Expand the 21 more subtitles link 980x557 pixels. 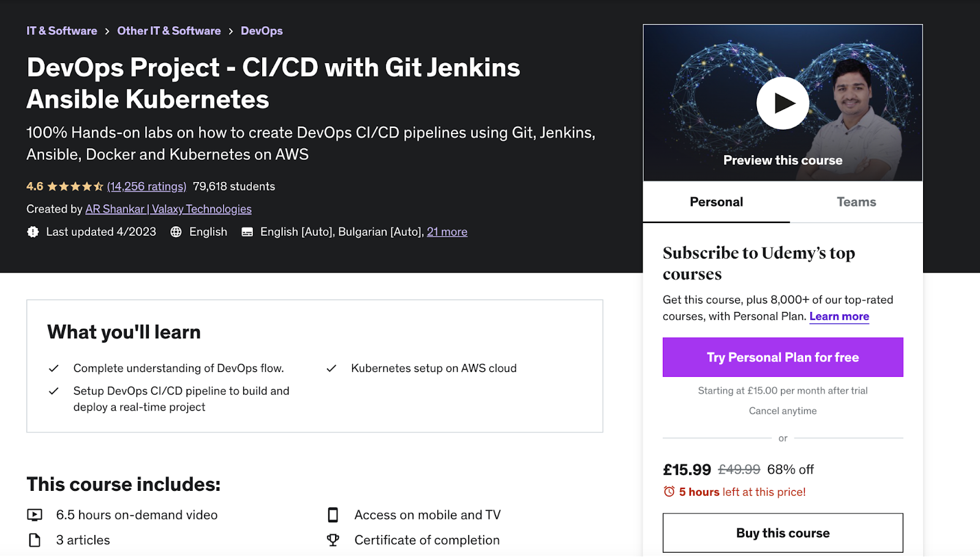pos(447,232)
